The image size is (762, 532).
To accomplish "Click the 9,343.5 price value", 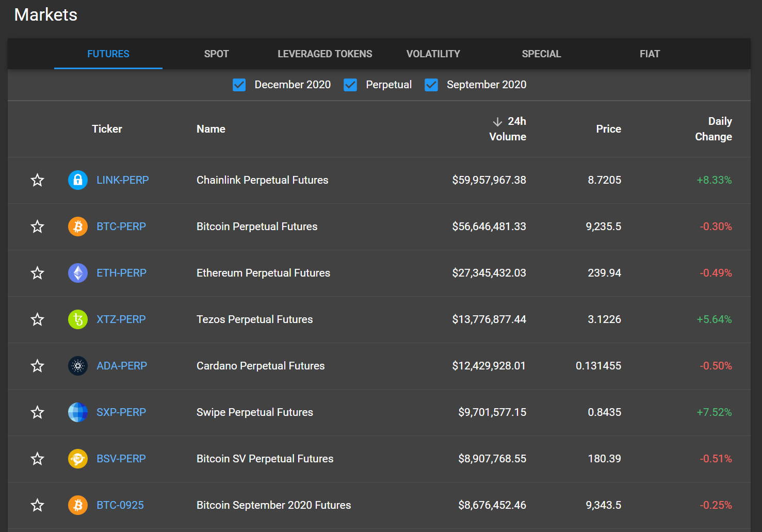I will tap(604, 505).
